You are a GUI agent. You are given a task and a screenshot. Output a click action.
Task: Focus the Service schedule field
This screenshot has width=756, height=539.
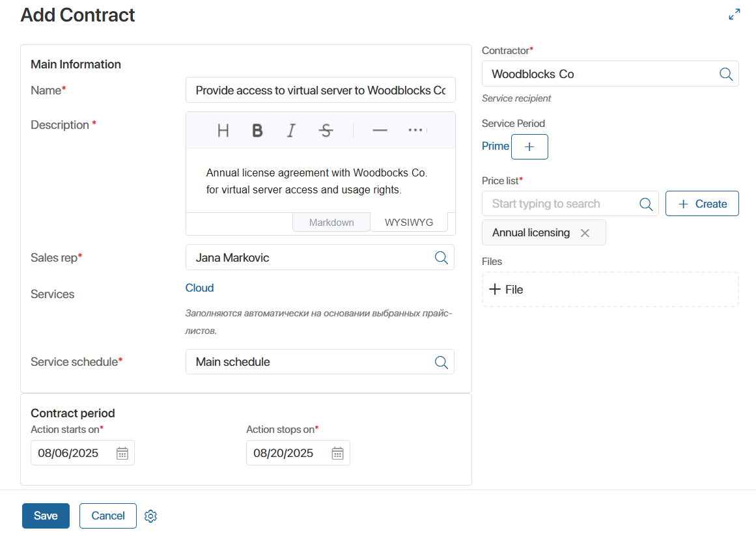(x=320, y=362)
